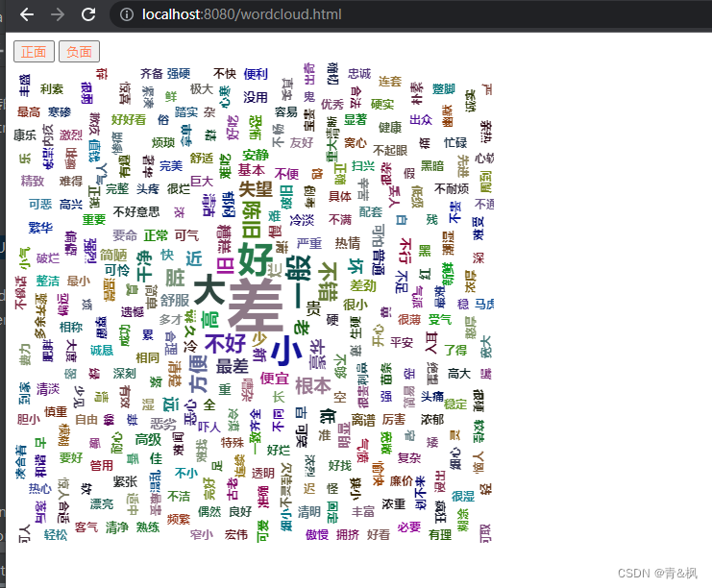Click the word 精致

[x=33, y=181]
